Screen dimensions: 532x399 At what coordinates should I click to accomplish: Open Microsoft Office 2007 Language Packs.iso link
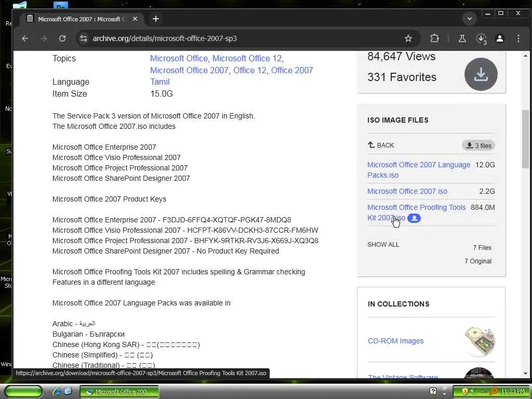[x=419, y=170]
